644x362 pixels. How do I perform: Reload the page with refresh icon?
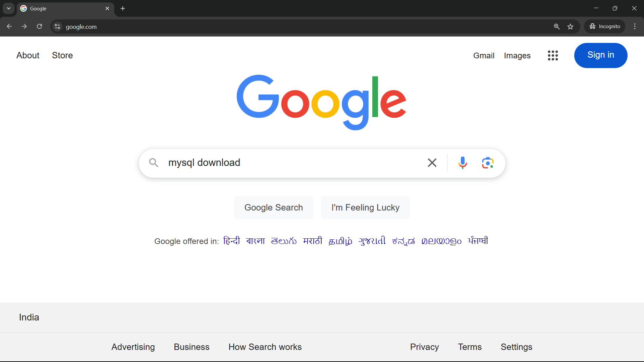click(39, 26)
